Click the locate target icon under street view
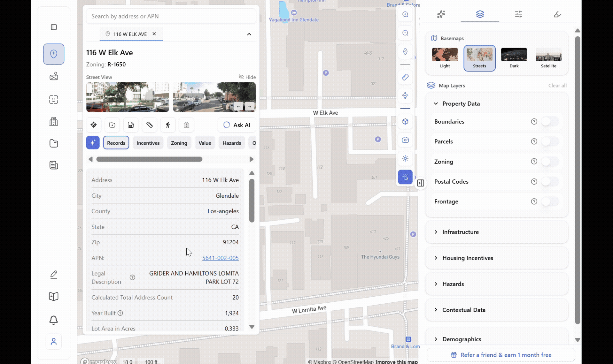The image size is (613, 364). pos(94,125)
